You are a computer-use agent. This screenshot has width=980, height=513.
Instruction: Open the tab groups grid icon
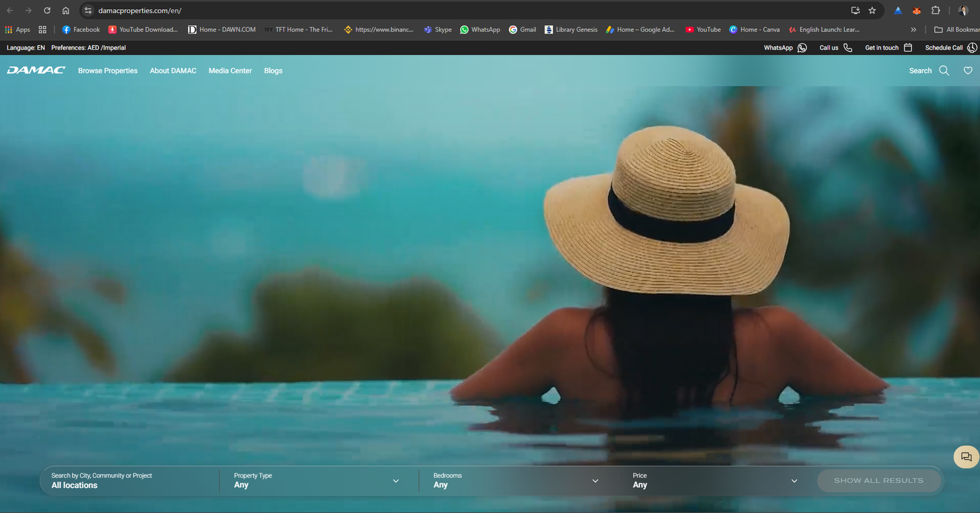coord(42,29)
